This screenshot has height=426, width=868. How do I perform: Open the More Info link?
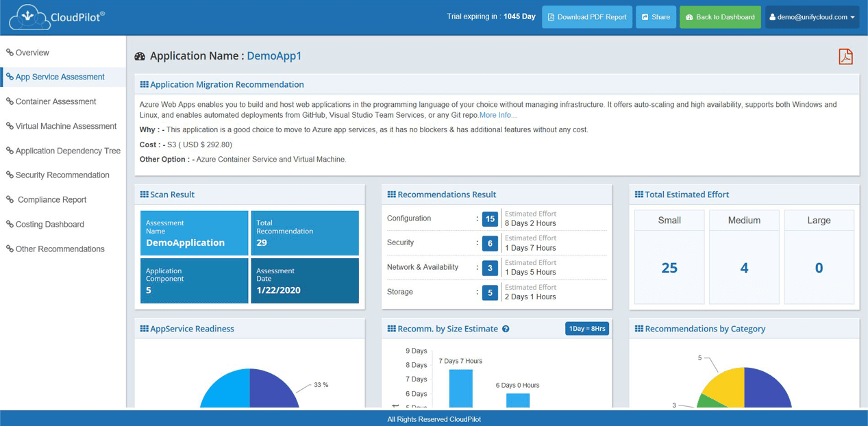(x=498, y=115)
